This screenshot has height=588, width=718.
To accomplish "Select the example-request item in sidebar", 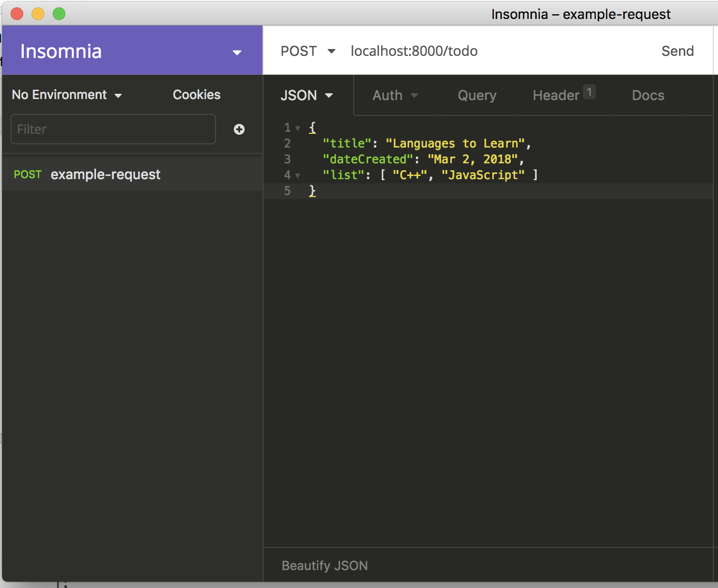I will pos(105,174).
